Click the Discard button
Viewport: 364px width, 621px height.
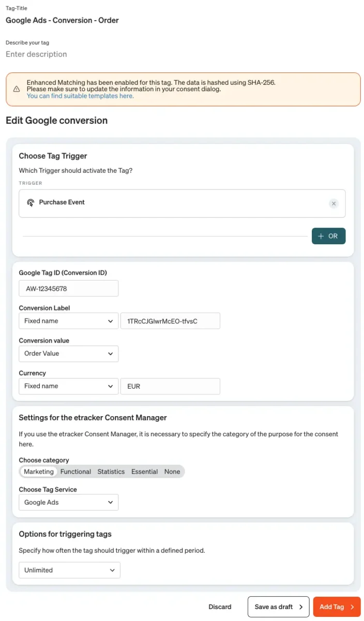220,607
